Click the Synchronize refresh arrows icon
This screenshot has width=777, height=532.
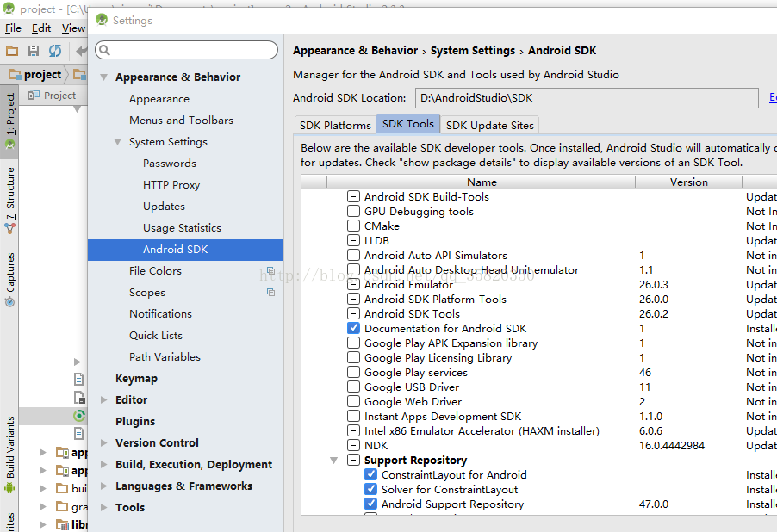coord(55,52)
